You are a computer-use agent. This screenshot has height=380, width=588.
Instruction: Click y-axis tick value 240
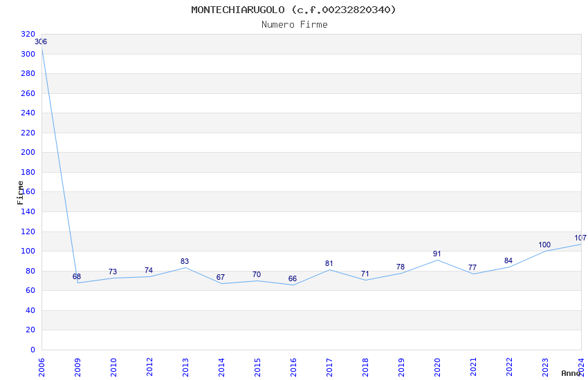[x=28, y=113]
